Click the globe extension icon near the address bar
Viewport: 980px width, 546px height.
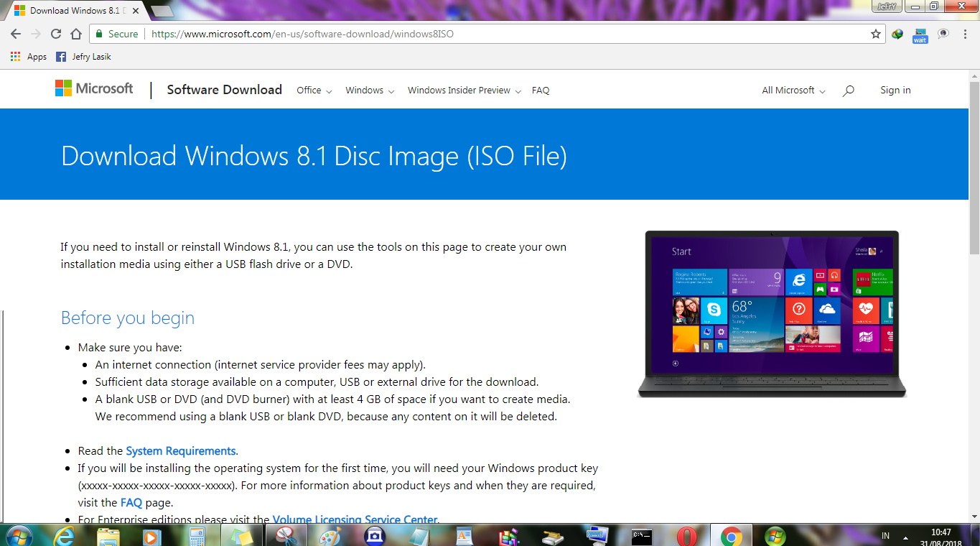(897, 34)
